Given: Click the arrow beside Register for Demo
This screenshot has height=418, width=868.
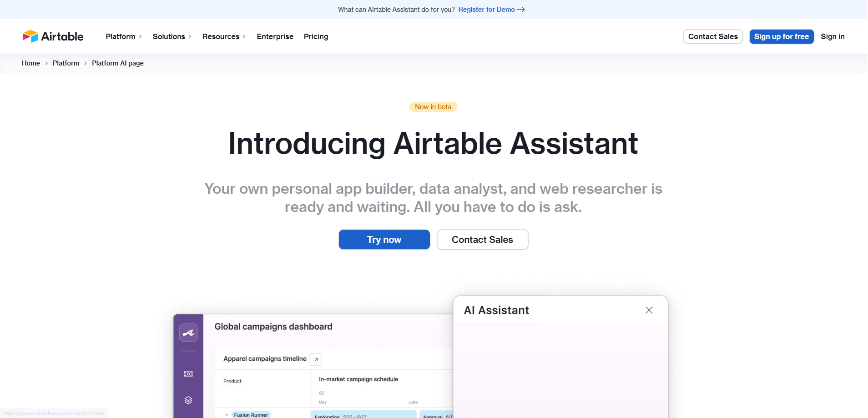Looking at the screenshot, I should point(520,10).
